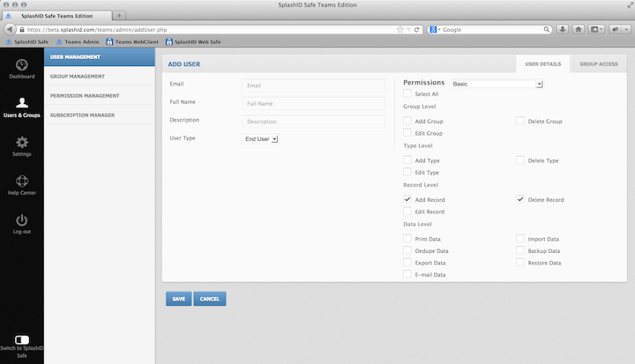The height and width of the screenshot is (364, 635).
Task: Open the search engine selector dropdown
Action: [435, 30]
